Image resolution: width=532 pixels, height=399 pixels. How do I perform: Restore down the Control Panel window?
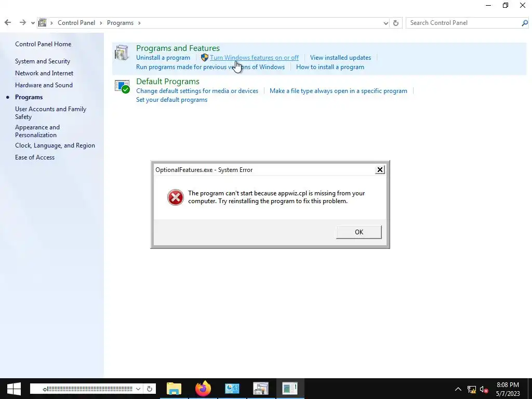click(506, 5)
